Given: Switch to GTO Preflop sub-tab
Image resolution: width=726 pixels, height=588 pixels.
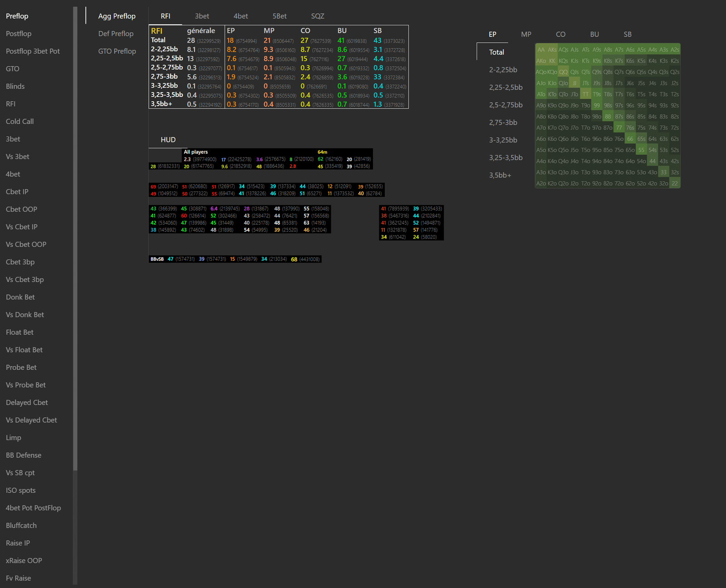Looking at the screenshot, I should tap(117, 51).
